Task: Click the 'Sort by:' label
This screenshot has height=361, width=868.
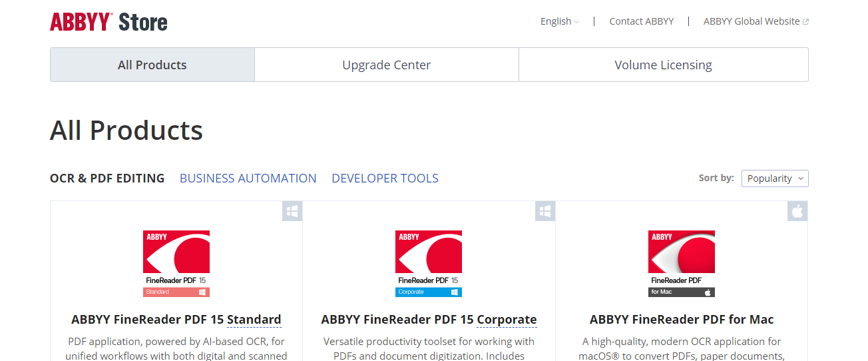Action: (x=716, y=178)
